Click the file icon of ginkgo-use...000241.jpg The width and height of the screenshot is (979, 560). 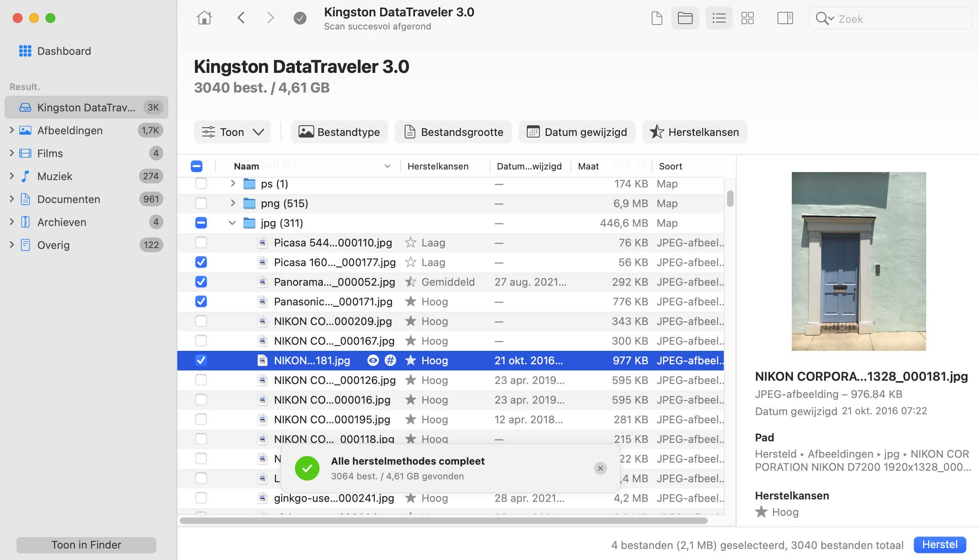(263, 498)
